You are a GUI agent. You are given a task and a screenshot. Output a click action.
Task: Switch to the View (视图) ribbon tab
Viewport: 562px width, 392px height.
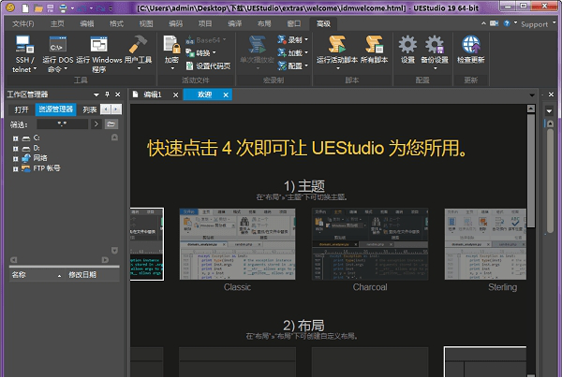coord(146,24)
